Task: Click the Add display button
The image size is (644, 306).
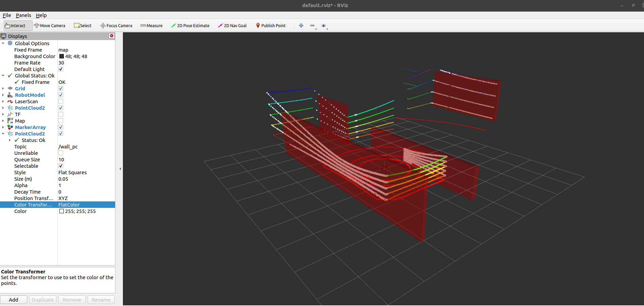Action: pyautogui.click(x=14, y=300)
